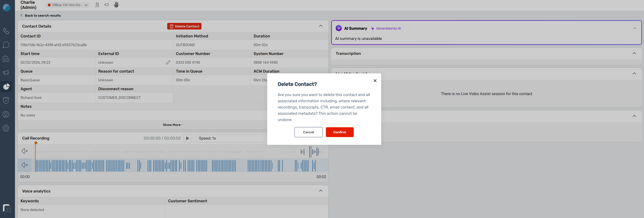644x218 pixels.
Task: Open the announcements megaphone sidebar icon
Action: click(x=6, y=73)
